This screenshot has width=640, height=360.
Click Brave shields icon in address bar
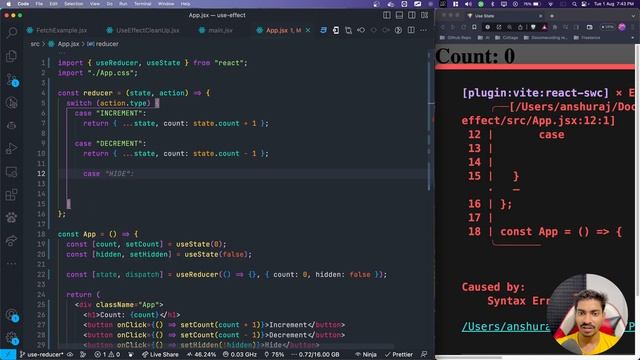point(533,27)
